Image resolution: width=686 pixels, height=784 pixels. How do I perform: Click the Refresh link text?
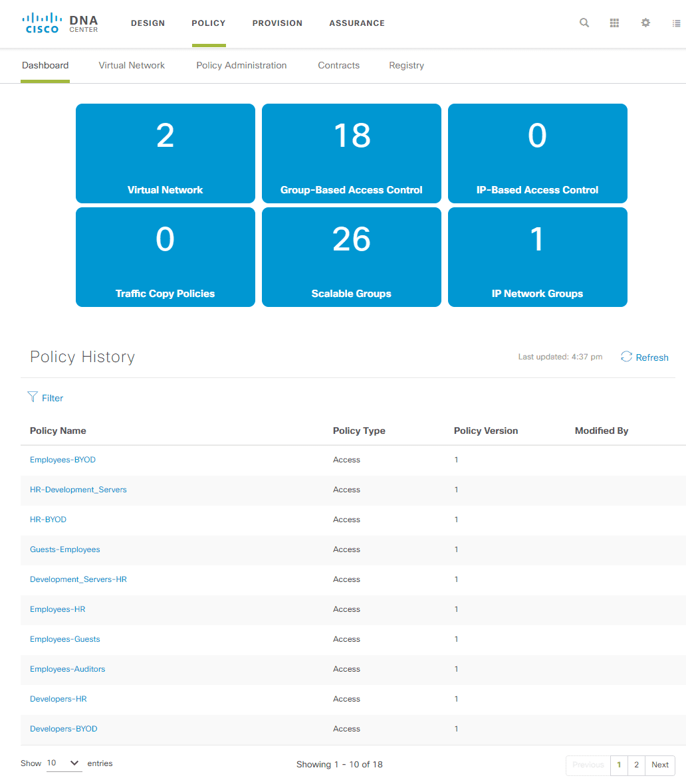(652, 357)
